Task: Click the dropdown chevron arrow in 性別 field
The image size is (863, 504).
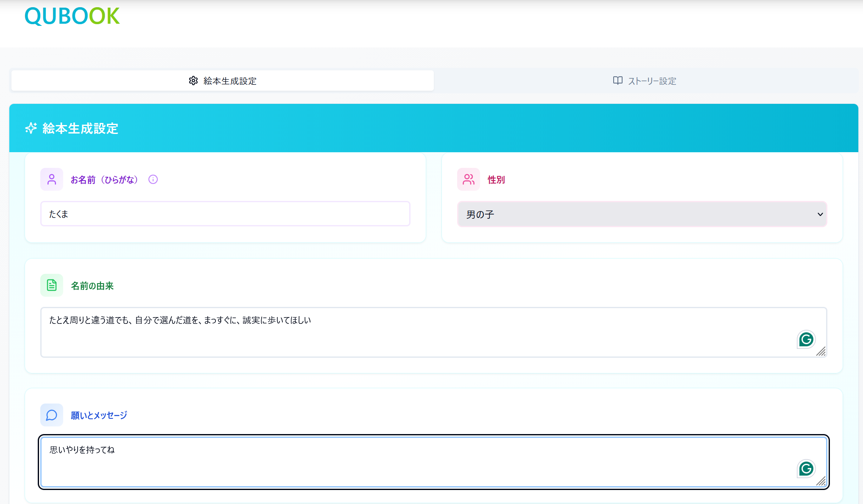Action: point(820,214)
